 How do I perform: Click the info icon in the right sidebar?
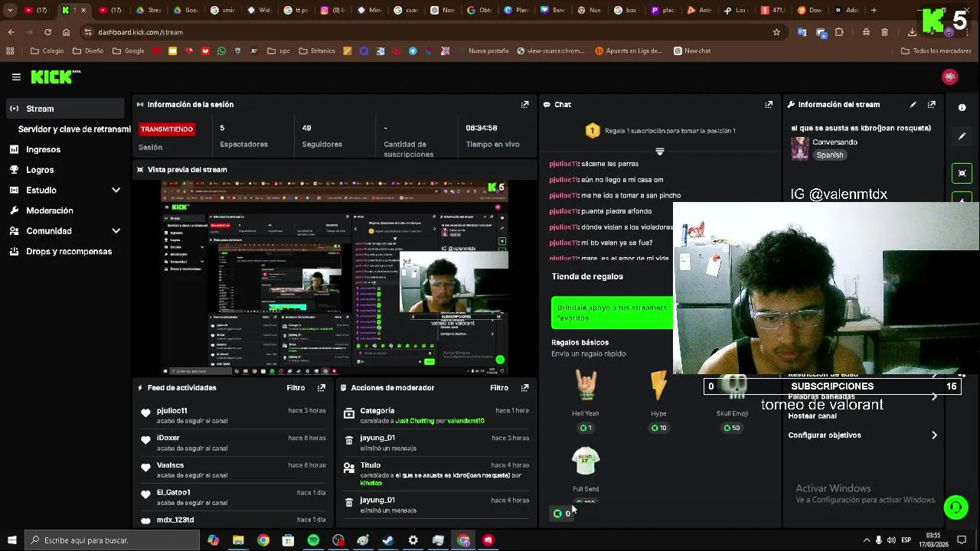962,108
